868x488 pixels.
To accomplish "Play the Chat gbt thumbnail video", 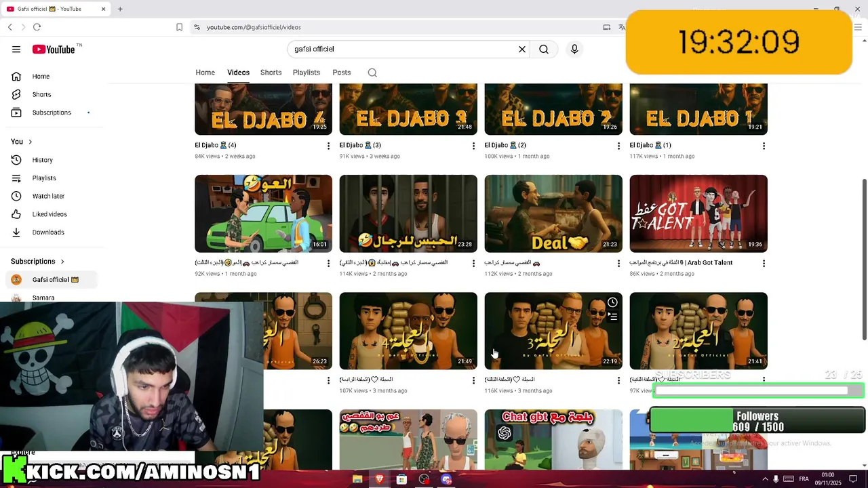I will click(553, 439).
